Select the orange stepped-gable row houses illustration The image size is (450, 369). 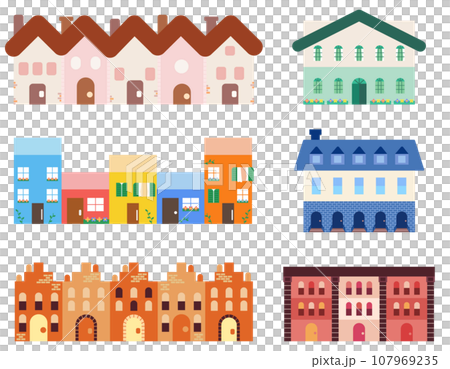(x=134, y=302)
